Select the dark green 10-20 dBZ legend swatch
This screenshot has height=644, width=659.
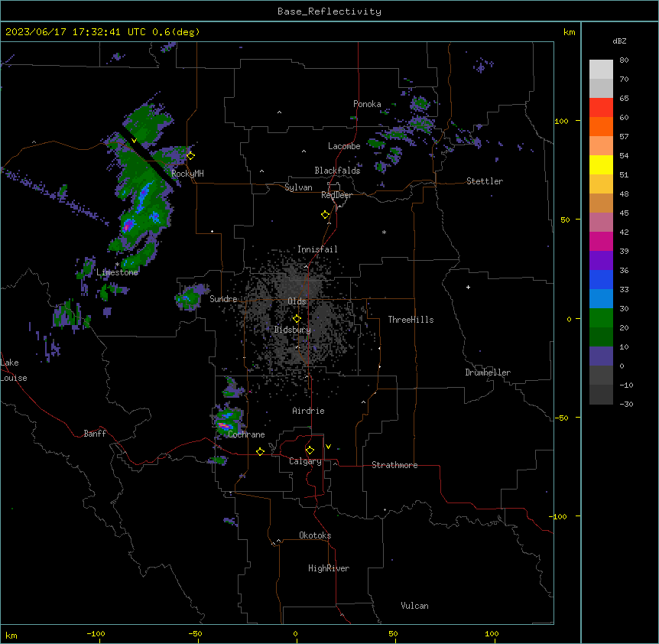coord(601,337)
